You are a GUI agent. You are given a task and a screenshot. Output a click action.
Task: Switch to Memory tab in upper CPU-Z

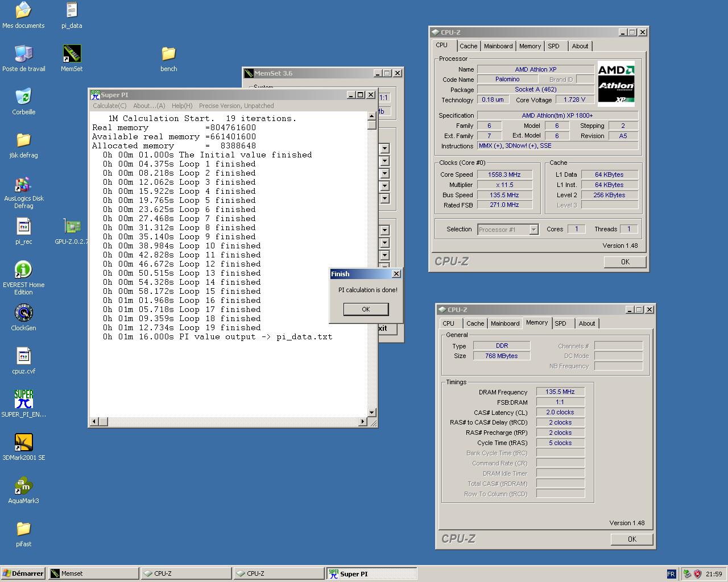530,46
